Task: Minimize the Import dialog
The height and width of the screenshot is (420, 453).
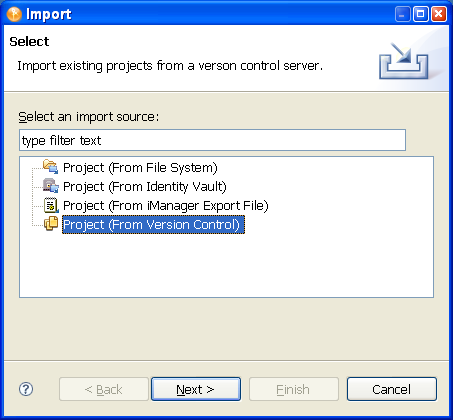Action: [403, 14]
